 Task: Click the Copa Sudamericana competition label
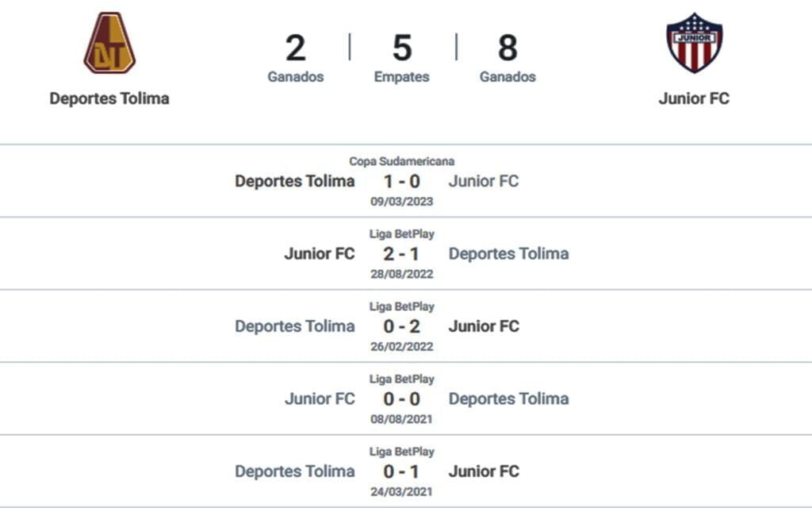click(x=402, y=161)
